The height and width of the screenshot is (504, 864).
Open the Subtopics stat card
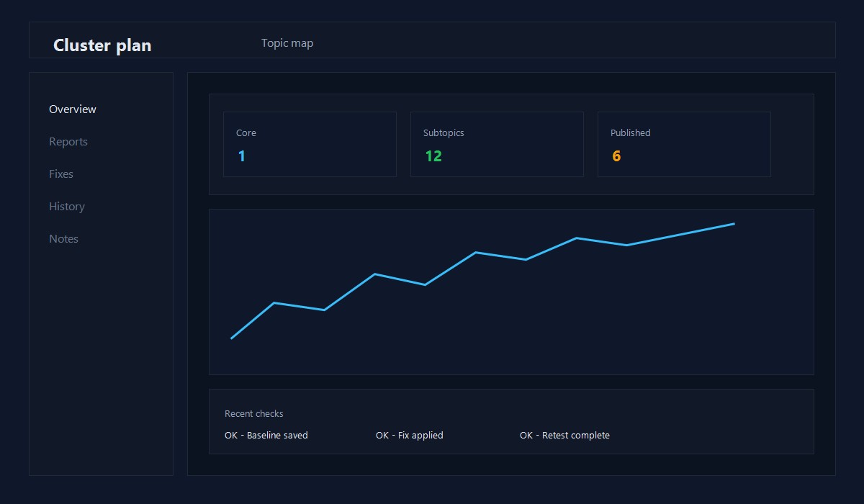pyautogui.click(x=497, y=144)
